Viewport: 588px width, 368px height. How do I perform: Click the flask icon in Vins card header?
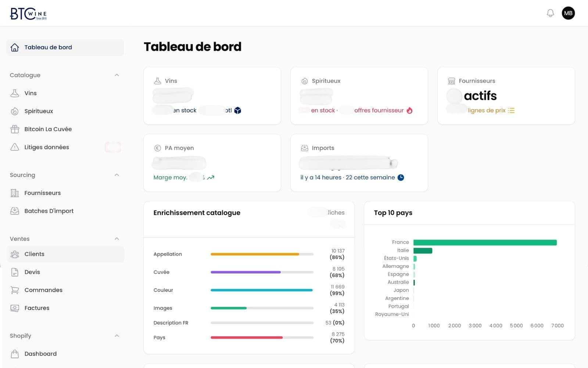point(157,81)
